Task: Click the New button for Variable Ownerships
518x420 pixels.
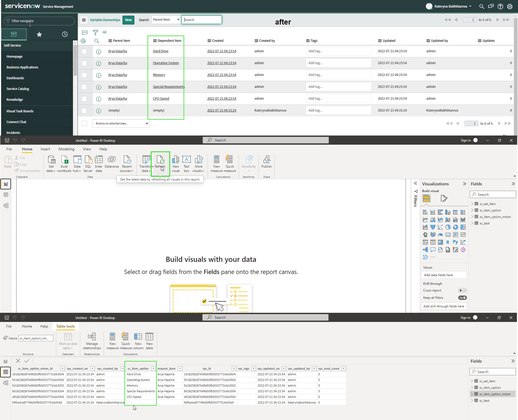Action: click(128, 20)
